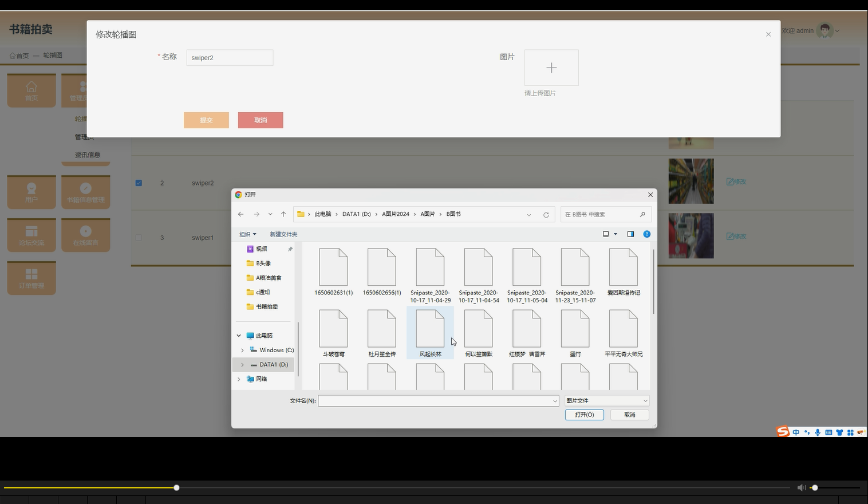Open the 书籍拍卖 folder in sidebar
This screenshot has width=868, height=504.
(267, 306)
